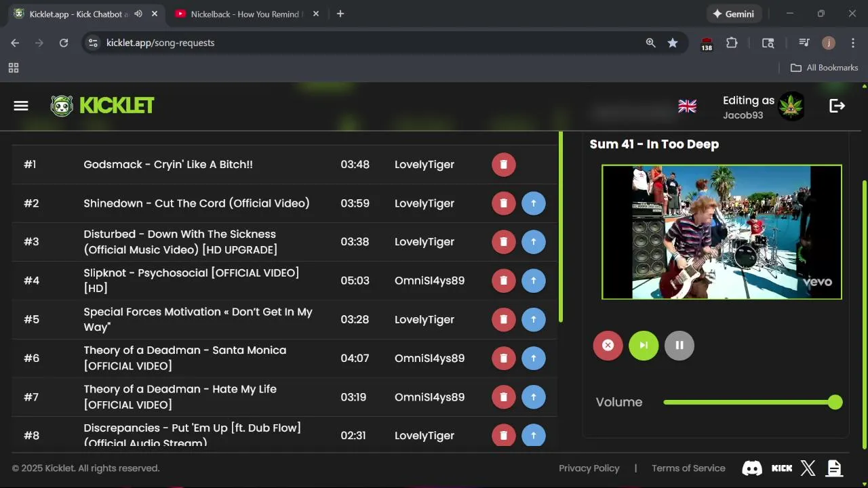The image size is (868, 488).
Task: Click the Sum 41 video thumbnail
Action: click(x=722, y=232)
